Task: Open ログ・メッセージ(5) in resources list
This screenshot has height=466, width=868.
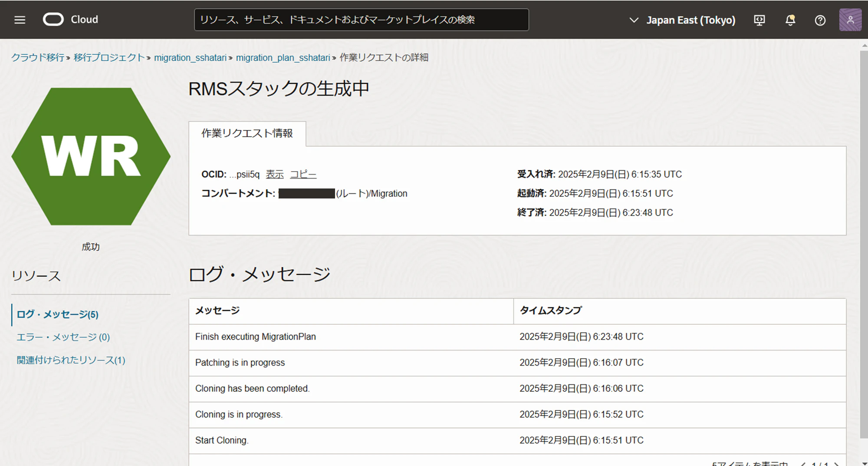Action: (x=57, y=314)
